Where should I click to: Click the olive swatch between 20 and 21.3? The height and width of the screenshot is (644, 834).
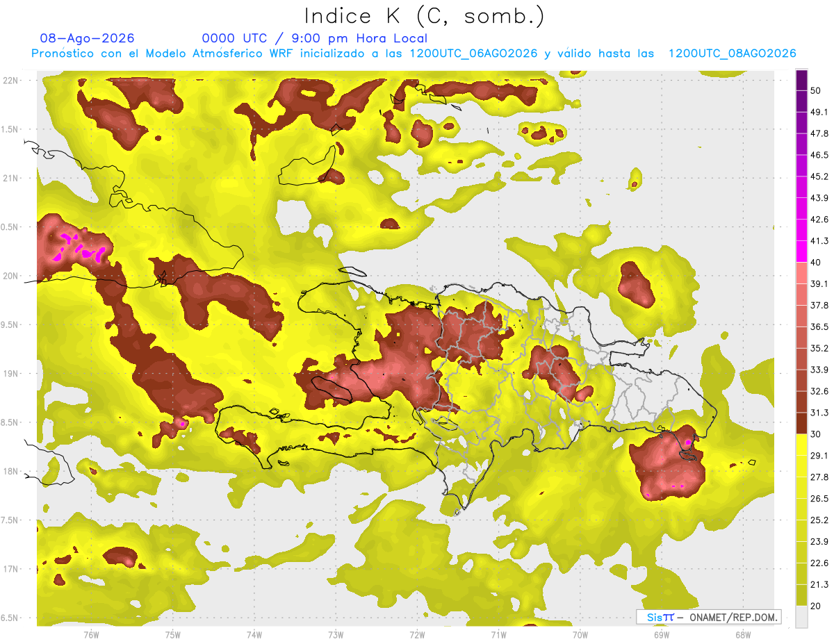[x=801, y=595]
